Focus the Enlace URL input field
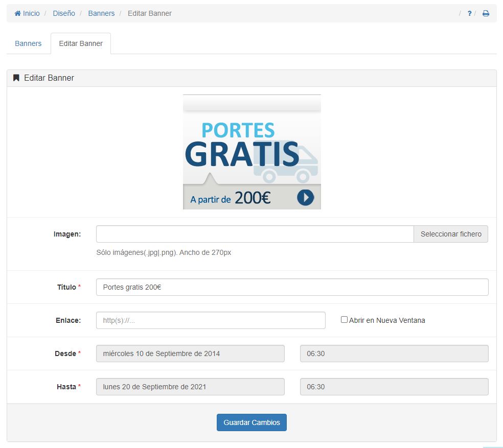Screen dimensions: 503x448 coord(211,320)
